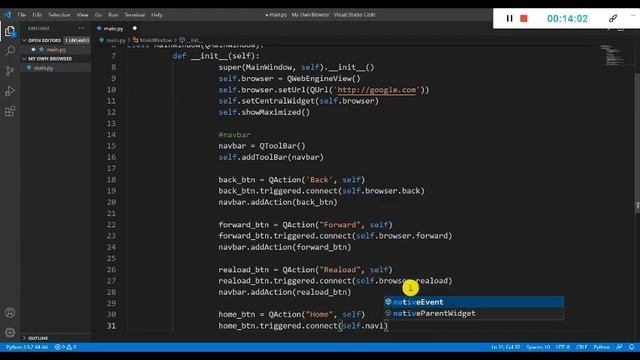Click main.py in the breadcrumb
This screenshot has height=360, width=640.
pyautogui.click(x=116, y=40)
